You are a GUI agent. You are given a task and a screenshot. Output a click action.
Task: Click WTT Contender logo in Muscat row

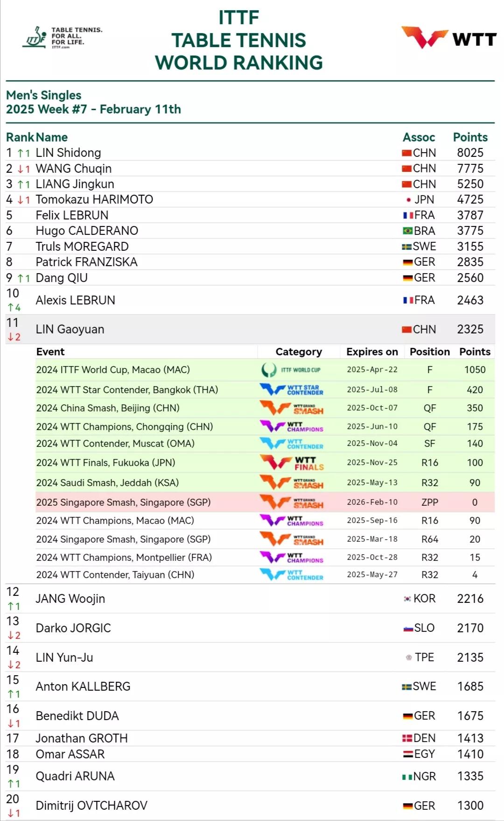(x=291, y=444)
